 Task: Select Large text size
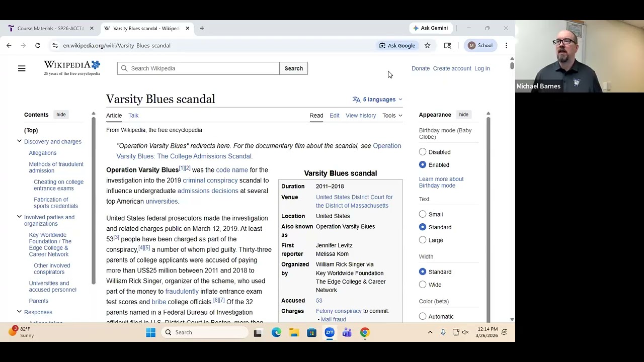tap(423, 240)
